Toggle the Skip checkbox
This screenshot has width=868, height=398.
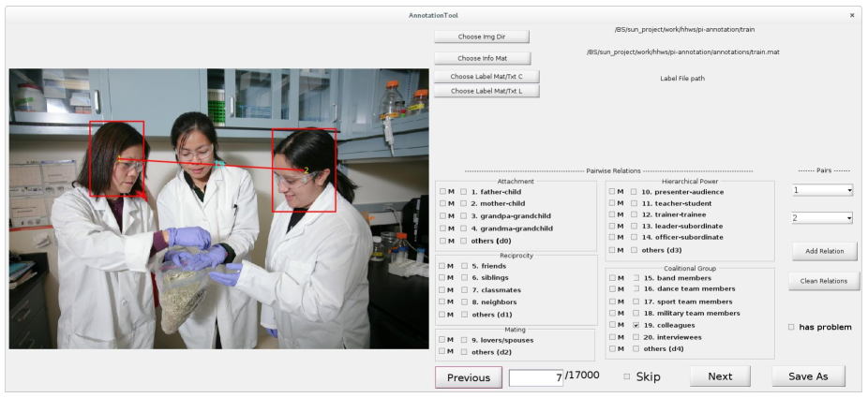pos(627,376)
